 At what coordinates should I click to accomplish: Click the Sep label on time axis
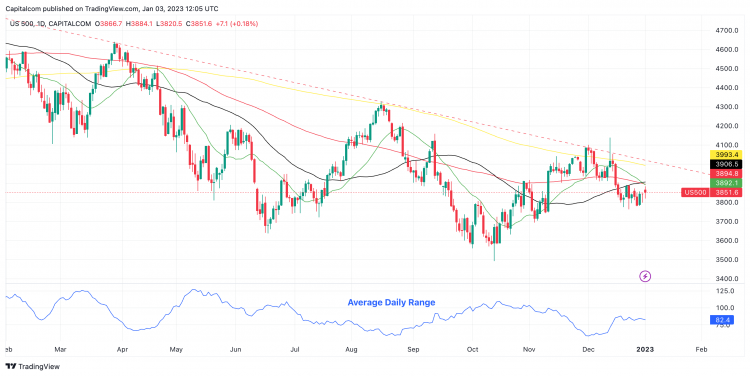[x=413, y=349]
